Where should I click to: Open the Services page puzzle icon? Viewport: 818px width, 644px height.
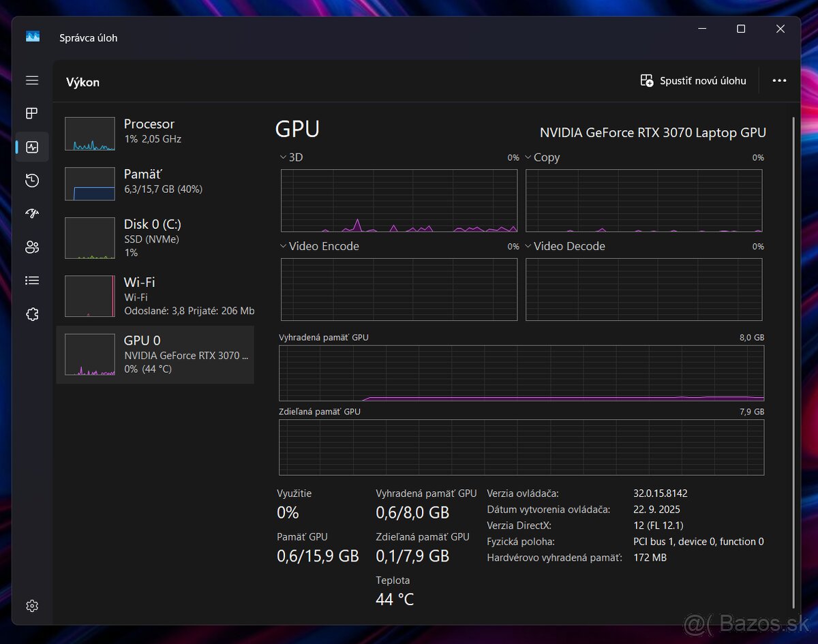click(32, 314)
